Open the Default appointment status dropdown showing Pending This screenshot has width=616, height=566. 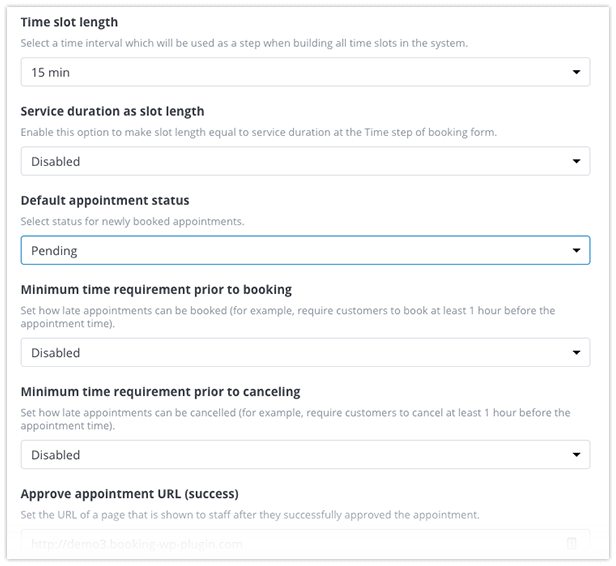tap(305, 250)
